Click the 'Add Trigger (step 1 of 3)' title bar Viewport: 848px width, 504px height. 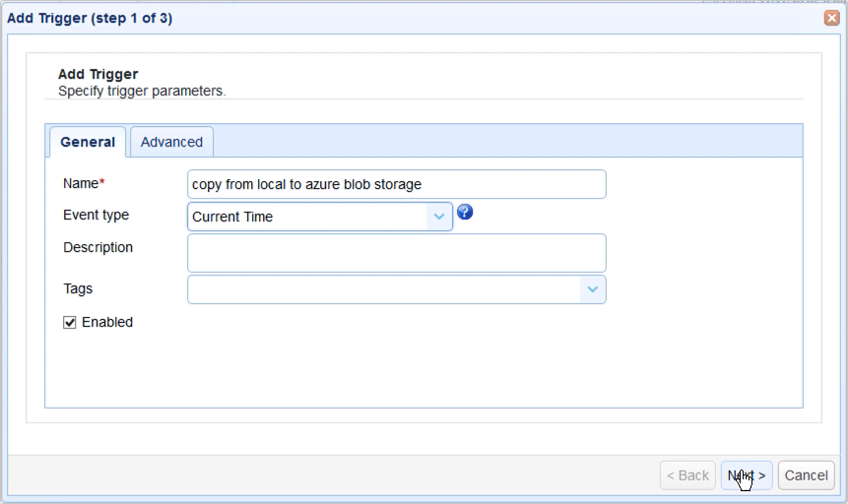pyautogui.click(x=91, y=18)
